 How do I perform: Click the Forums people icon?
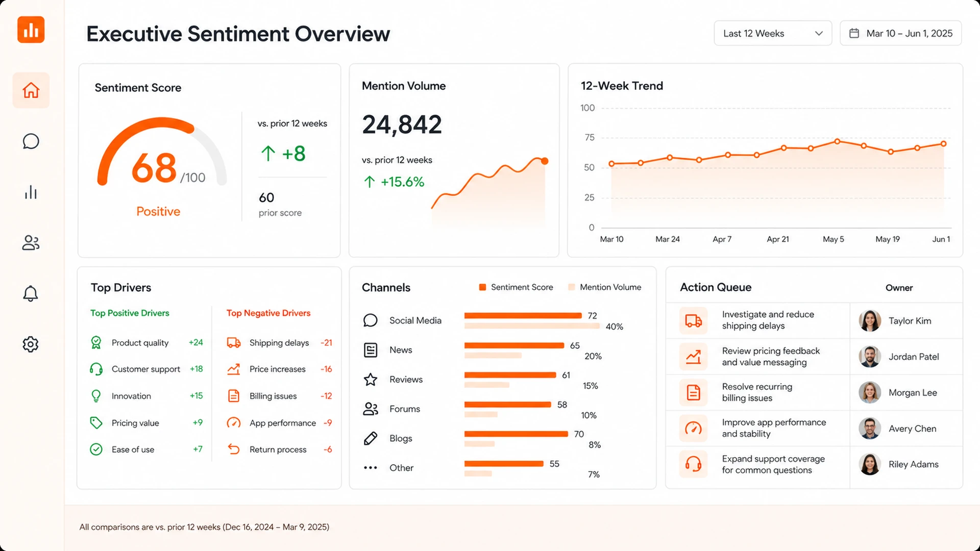click(370, 409)
